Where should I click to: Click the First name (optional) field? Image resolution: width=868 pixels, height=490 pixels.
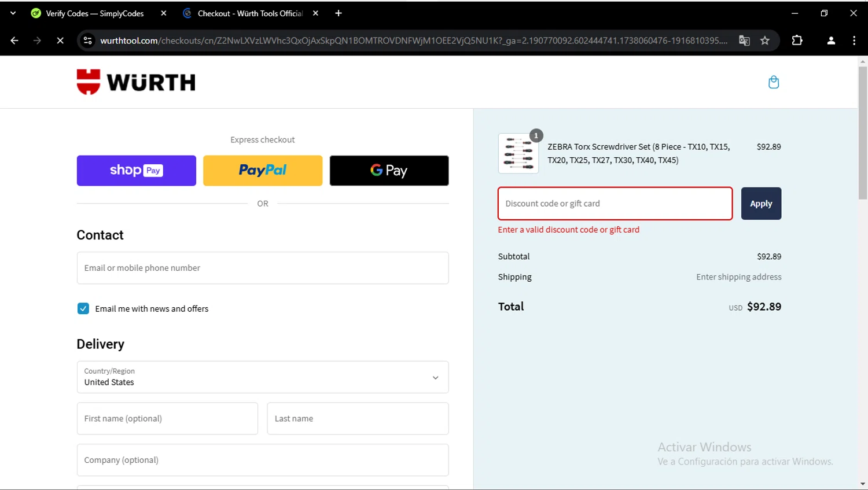coord(167,419)
